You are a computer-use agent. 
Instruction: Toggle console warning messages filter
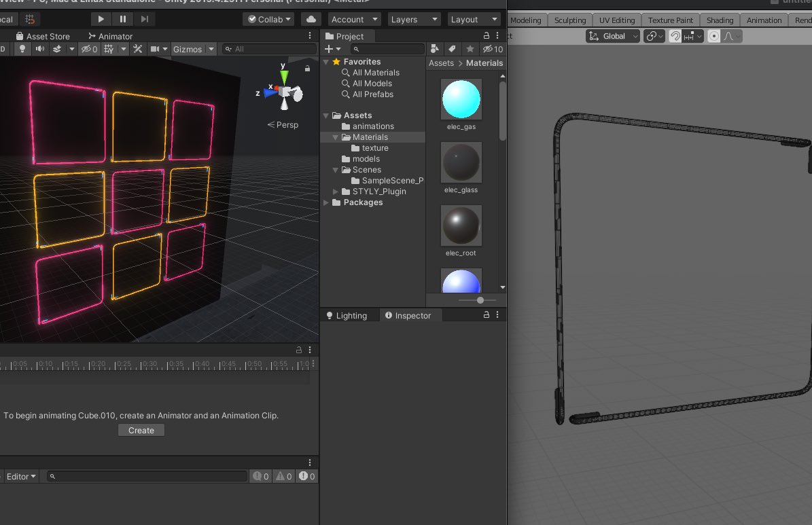284,476
